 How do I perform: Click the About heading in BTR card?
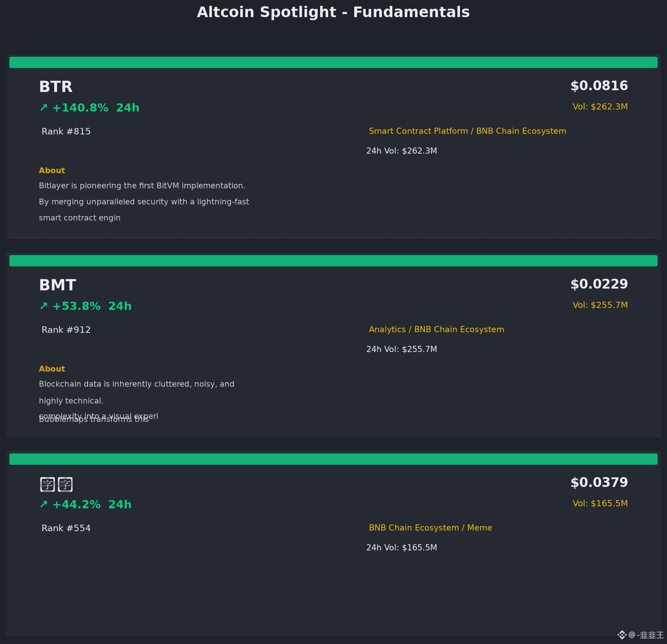52,171
